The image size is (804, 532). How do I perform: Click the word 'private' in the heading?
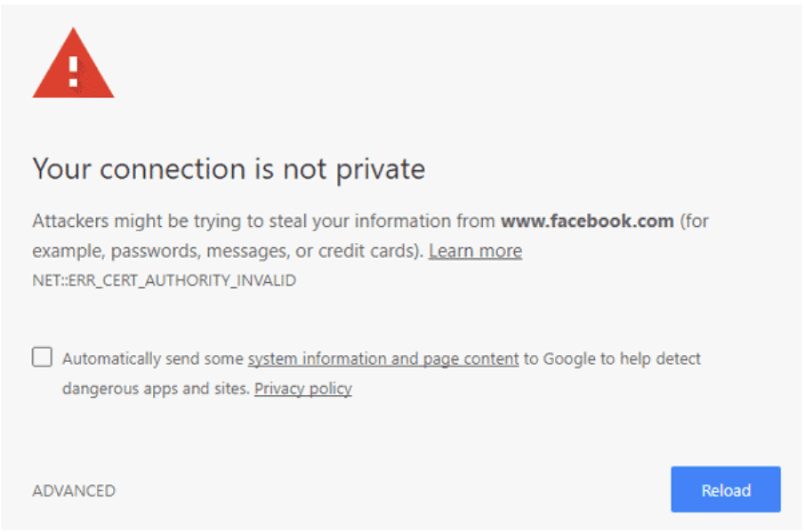381,170
